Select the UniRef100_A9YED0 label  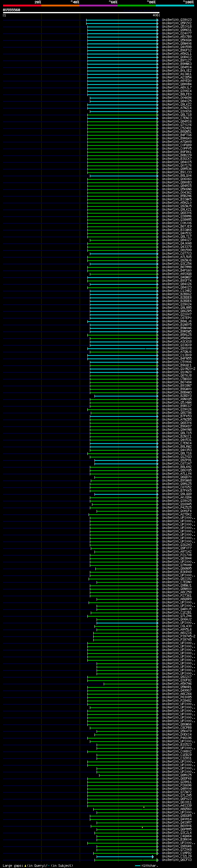[x=176, y=81]
